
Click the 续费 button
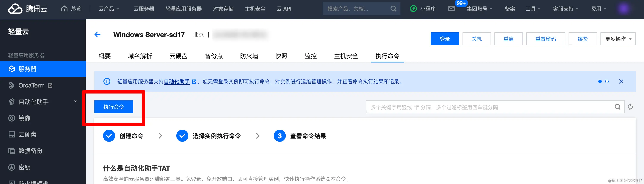(583, 39)
